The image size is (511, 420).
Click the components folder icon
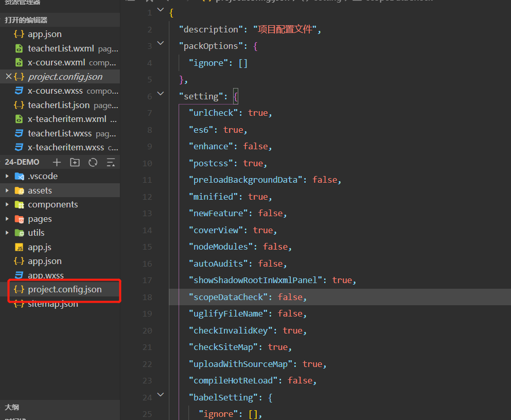20,205
